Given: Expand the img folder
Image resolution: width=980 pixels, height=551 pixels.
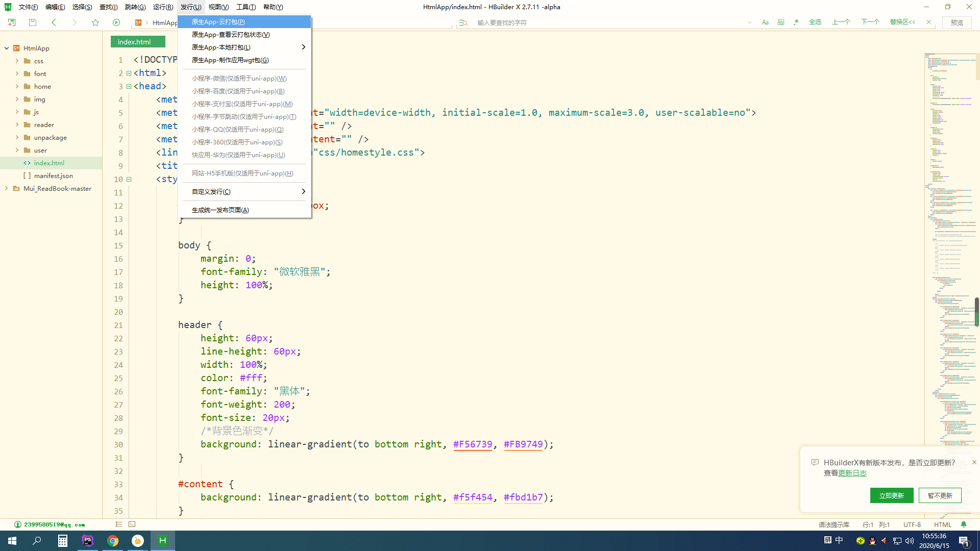Looking at the screenshot, I should point(17,99).
